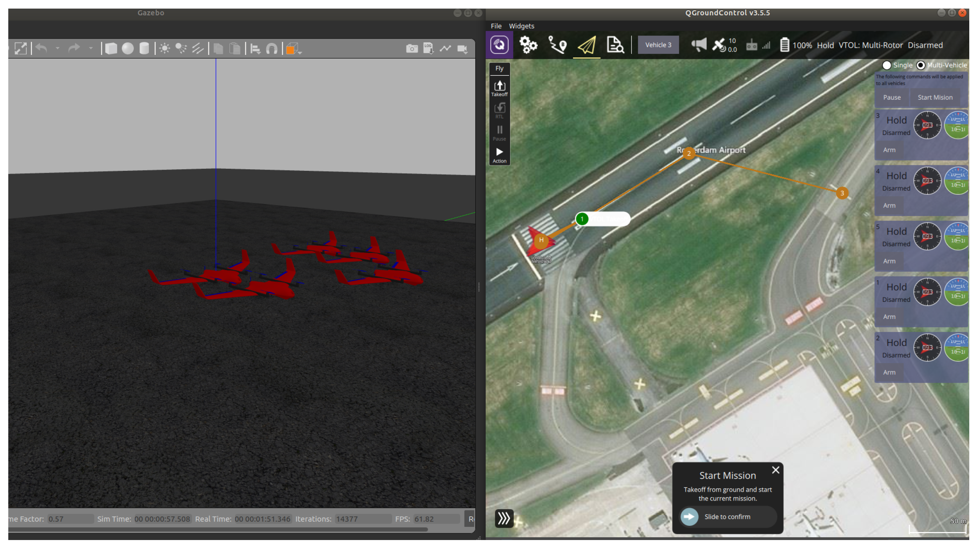Open the Plan view waypoint icon
This screenshot has width=980, height=548.
click(x=557, y=45)
